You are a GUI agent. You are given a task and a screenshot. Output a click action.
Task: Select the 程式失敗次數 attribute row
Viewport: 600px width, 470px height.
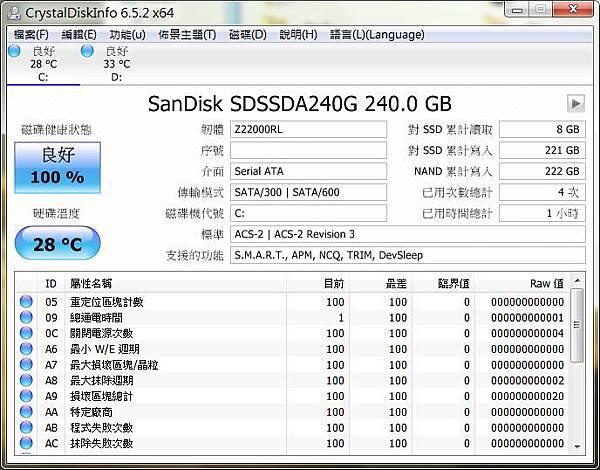[293, 428]
